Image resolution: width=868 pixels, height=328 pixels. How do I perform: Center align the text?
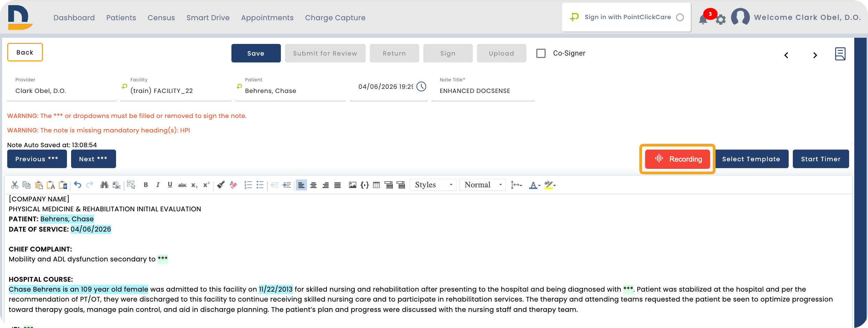point(313,185)
